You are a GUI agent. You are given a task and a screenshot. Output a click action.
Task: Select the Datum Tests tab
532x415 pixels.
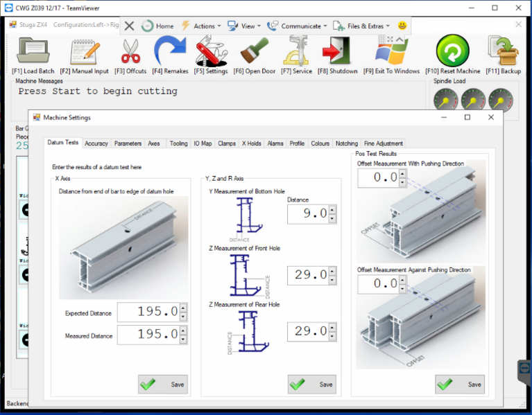[62, 142]
